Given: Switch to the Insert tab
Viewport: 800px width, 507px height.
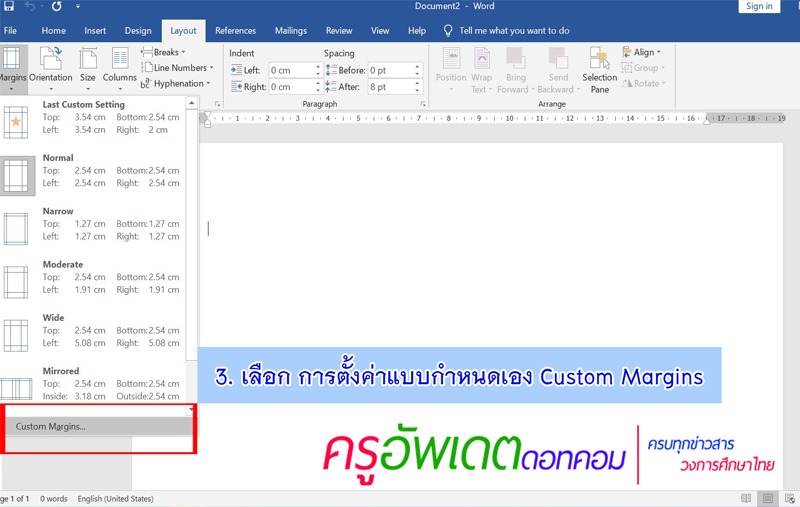Looking at the screenshot, I should coord(95,31).
